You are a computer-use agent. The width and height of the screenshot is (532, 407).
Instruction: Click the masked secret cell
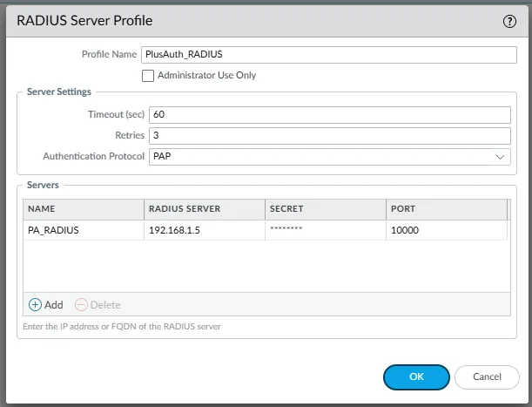(286, 230)
